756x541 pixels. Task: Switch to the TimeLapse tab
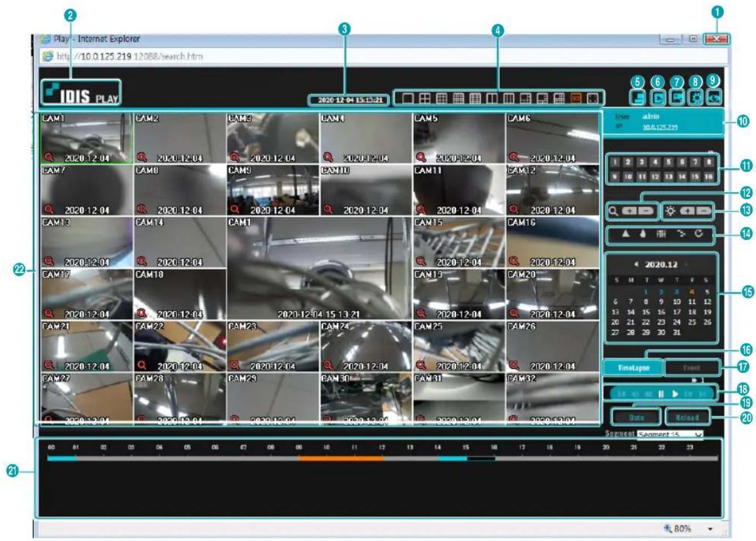click(x=633, y=368)
